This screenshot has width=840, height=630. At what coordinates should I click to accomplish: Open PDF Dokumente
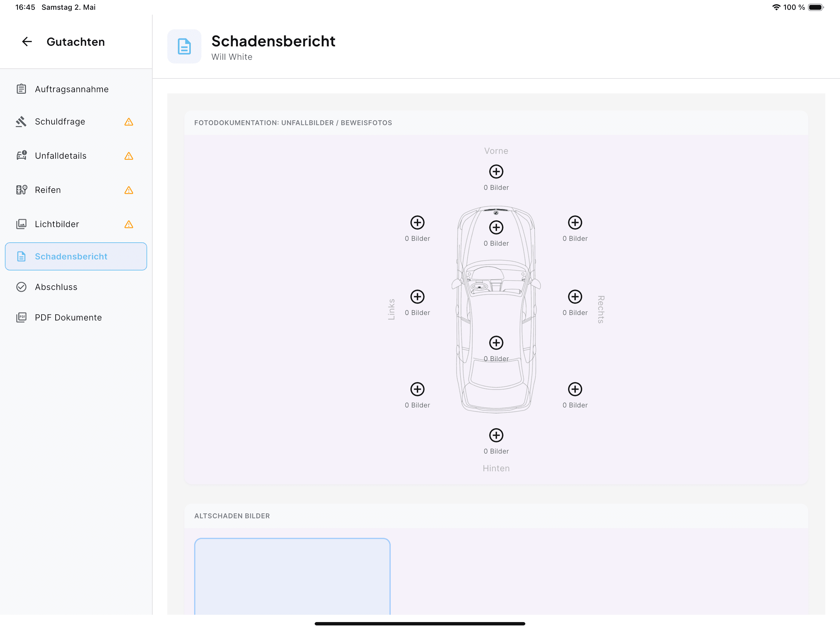[76, 317]
